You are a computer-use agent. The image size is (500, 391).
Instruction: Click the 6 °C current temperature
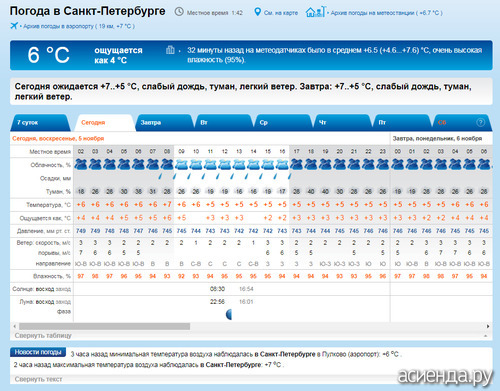[x=48, y=55]
